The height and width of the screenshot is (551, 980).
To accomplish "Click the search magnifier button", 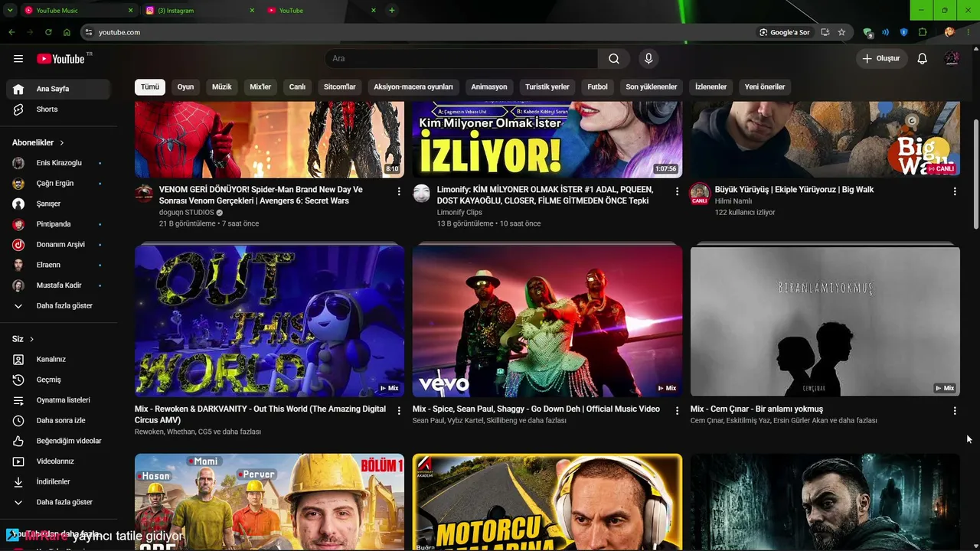I will tap(614, 59).
